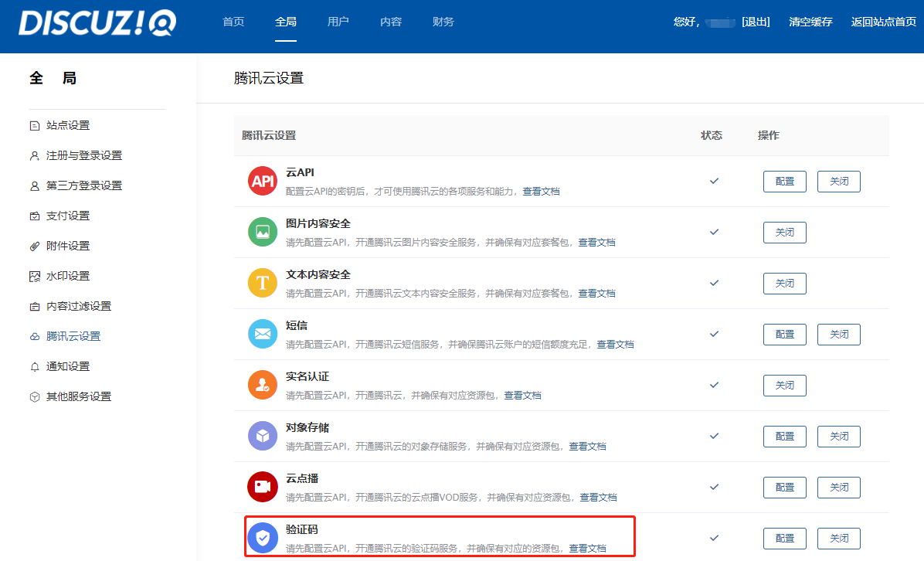Click the 第三方登录设置 sidebar icon
Viewport: 924px width, 561px height.
(x=35, y=185)
